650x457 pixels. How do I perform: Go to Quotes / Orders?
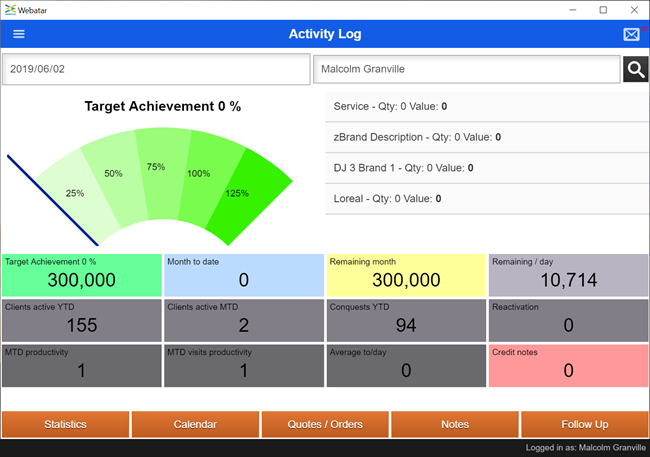pos(325,424)
